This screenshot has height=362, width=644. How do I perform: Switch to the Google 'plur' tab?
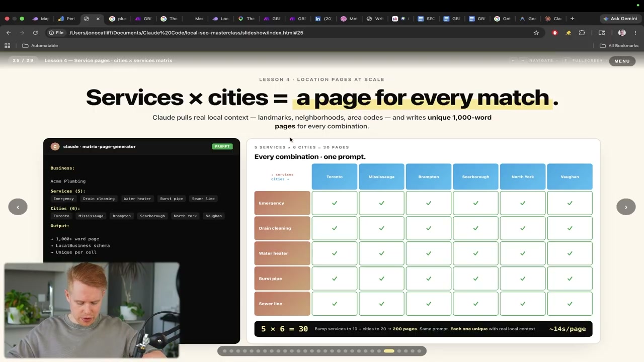pyautogui.click(x=118, y=19)
